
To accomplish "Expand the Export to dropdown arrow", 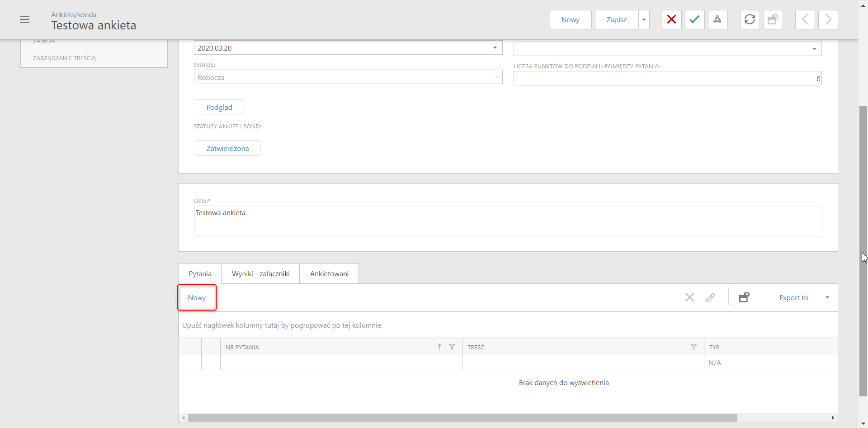I will tap(827, 297).
